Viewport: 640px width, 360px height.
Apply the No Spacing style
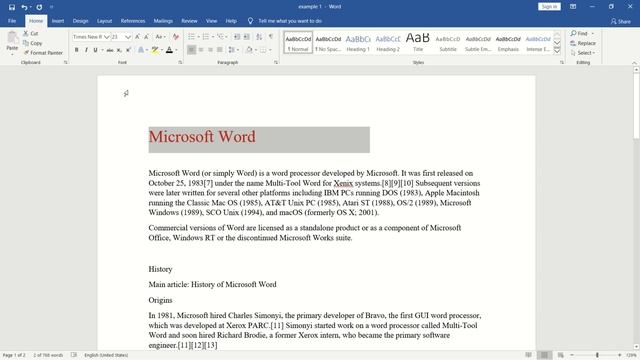[328, 42]
